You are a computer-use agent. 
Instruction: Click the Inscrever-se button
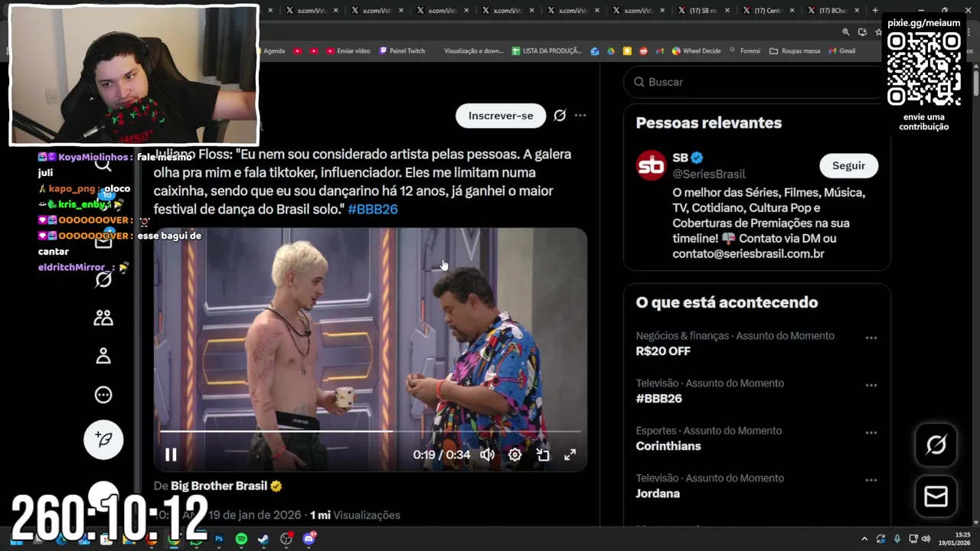pos(501,116)
